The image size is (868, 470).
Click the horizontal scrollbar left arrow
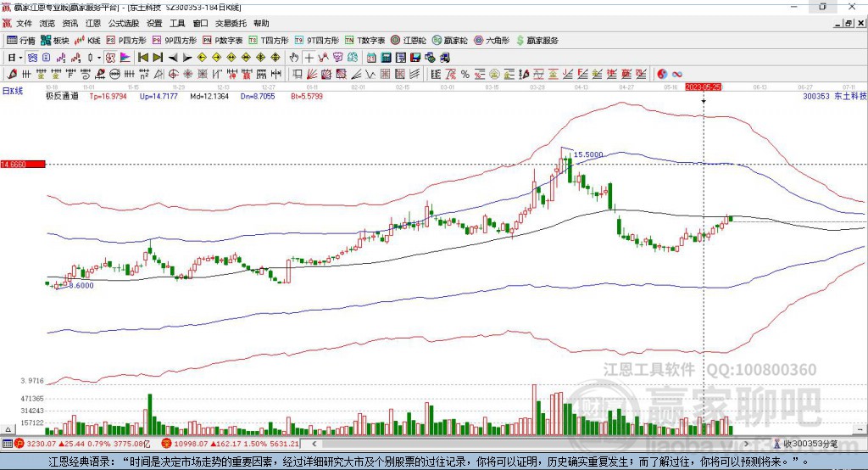click(314, 444)
